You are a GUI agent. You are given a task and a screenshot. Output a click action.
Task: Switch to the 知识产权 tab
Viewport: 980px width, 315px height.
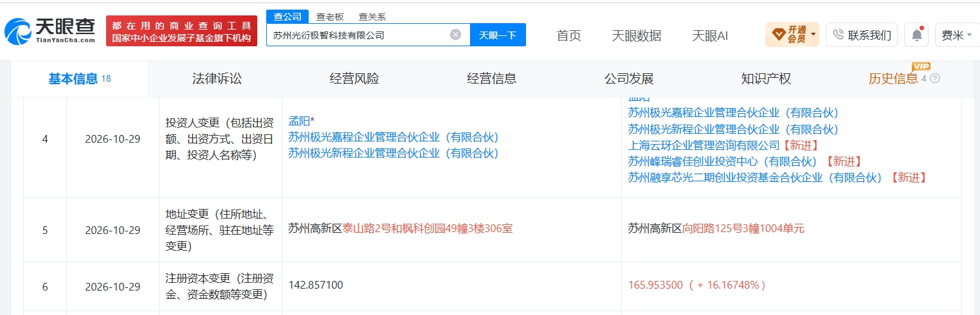pyautogui.click(x=766, y=79)
